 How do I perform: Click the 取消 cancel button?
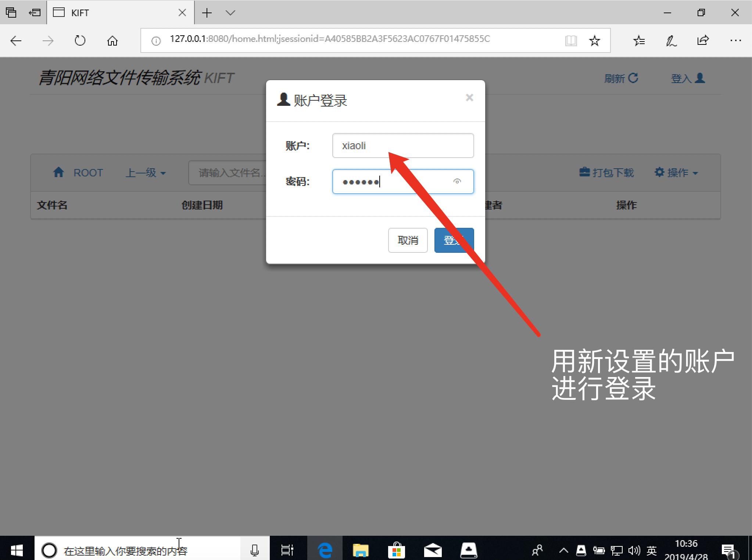click(x=408, y=240)
